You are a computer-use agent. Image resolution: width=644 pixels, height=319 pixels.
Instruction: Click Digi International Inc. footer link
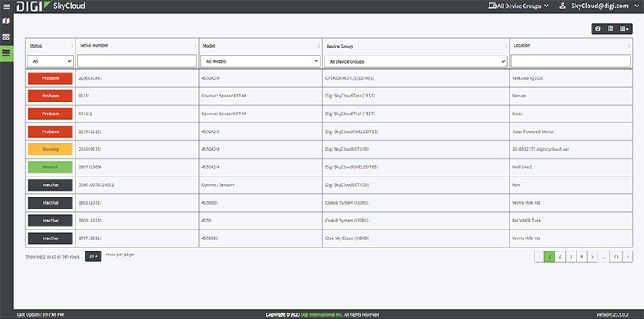click(x=321, y=314)
